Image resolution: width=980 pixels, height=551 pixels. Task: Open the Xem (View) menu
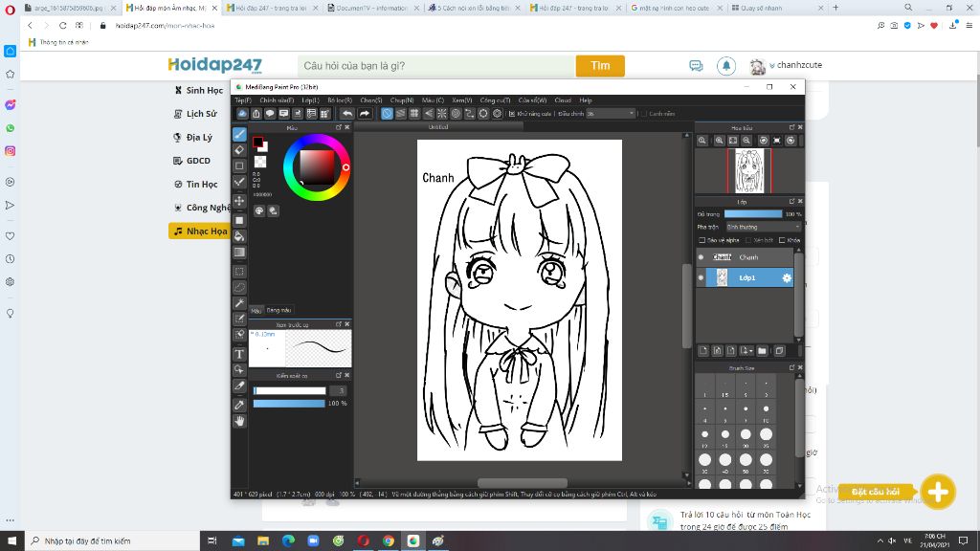pyautogui.click(x=462, y=99)
